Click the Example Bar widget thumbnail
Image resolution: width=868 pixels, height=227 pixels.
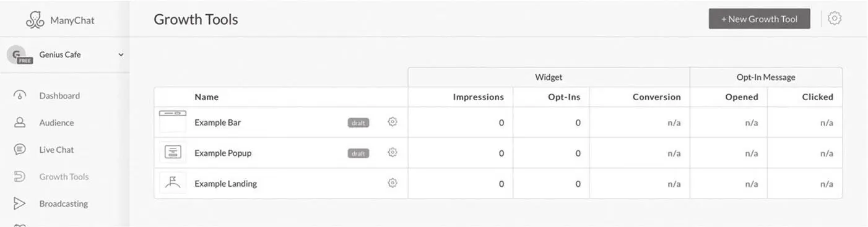click(x=173, y=121)
